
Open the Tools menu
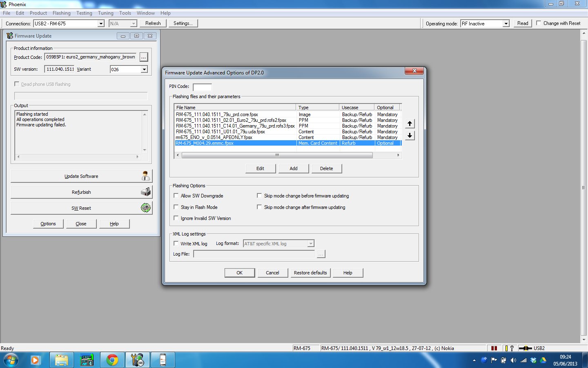pos(125,13)
